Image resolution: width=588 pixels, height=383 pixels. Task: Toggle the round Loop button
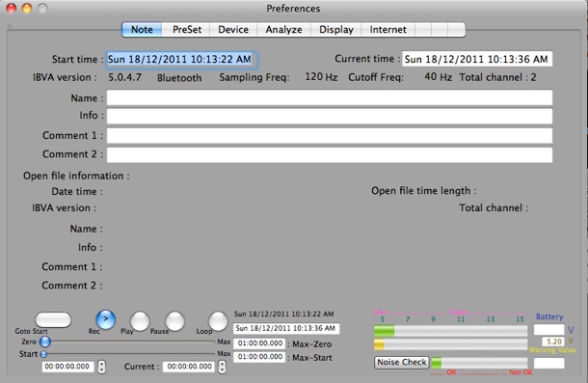218,321
